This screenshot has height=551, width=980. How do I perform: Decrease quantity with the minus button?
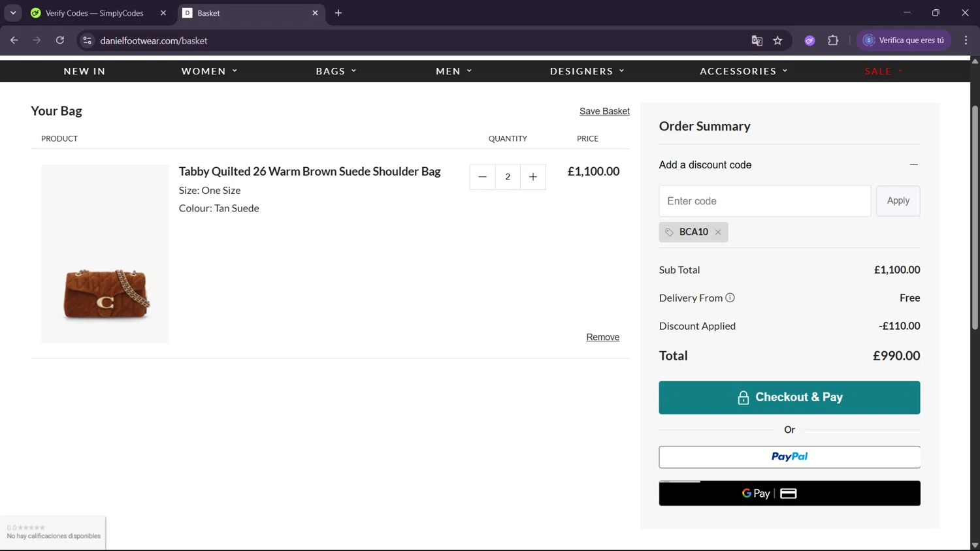tap(482, 177)
